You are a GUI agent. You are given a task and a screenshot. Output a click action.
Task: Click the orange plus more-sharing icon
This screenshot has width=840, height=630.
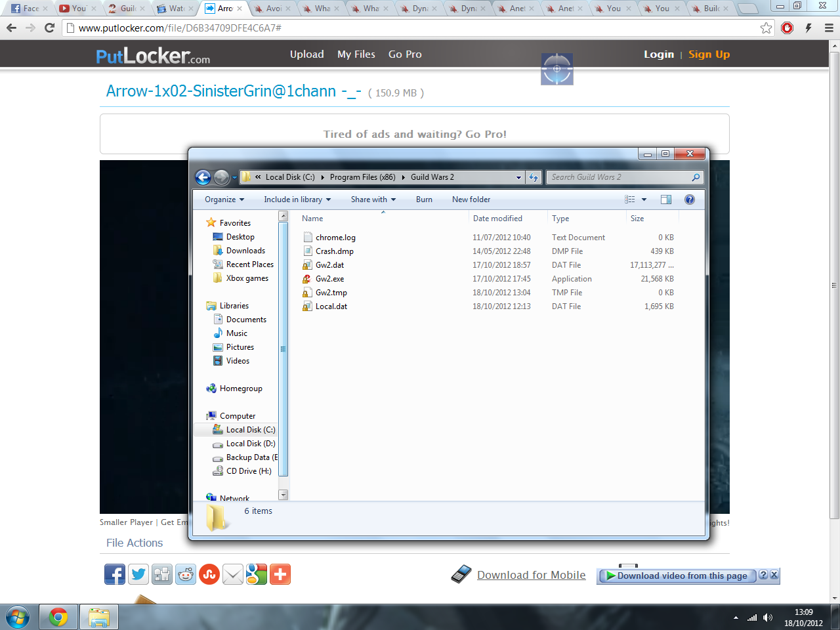click(x=280, y=574)
